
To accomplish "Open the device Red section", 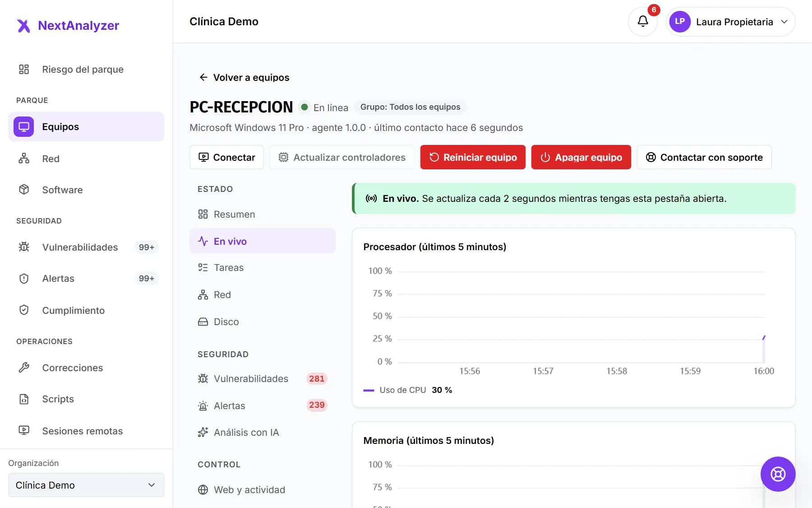I will pos(263,294).
